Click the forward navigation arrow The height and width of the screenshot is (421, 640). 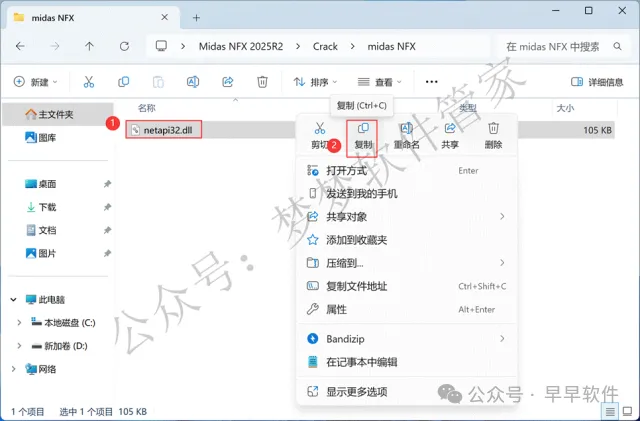click(x=55, y=47)
